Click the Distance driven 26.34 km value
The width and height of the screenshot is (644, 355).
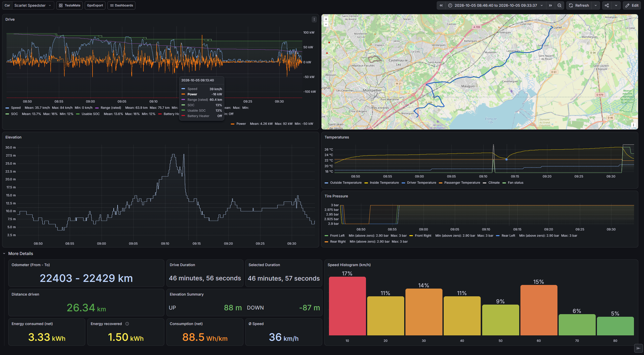point(86,308)
